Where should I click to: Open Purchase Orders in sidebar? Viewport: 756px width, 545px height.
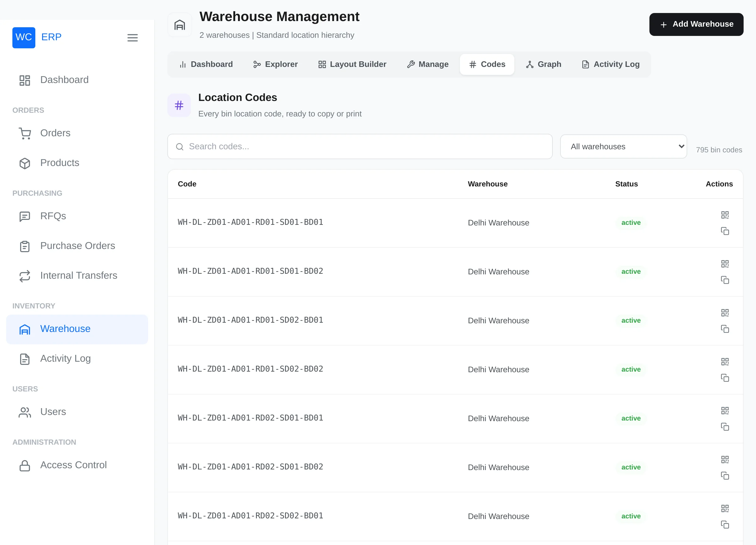77,246
